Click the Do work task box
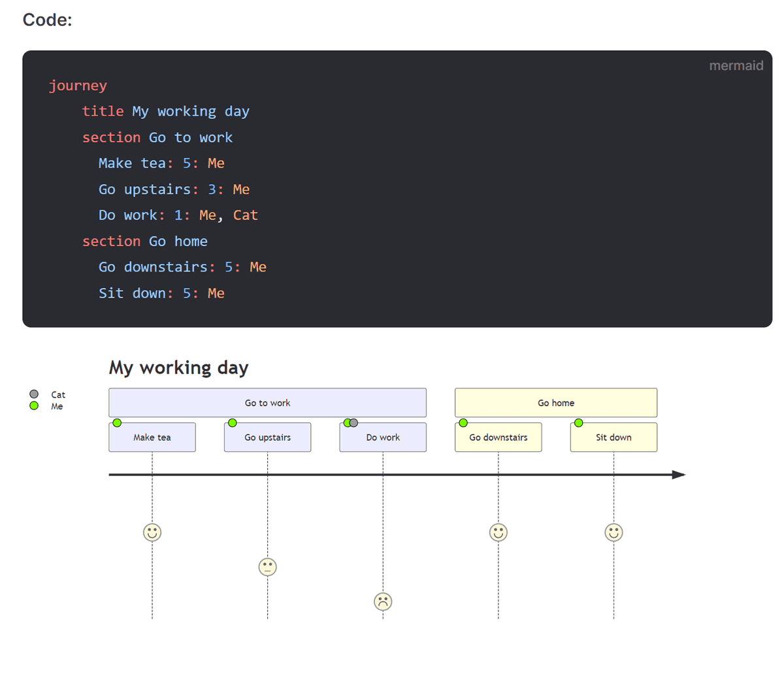This screenshot has width=784, height=685. click(x=383, y=438)
